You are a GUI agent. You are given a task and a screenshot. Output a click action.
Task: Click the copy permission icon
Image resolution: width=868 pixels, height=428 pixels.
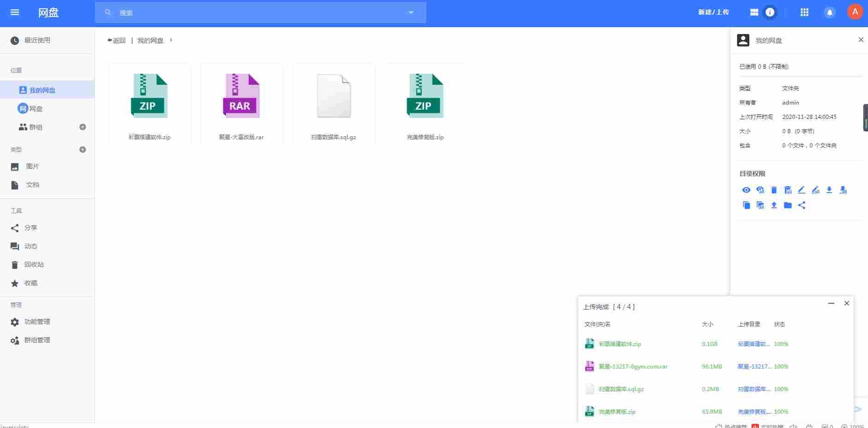746,205
